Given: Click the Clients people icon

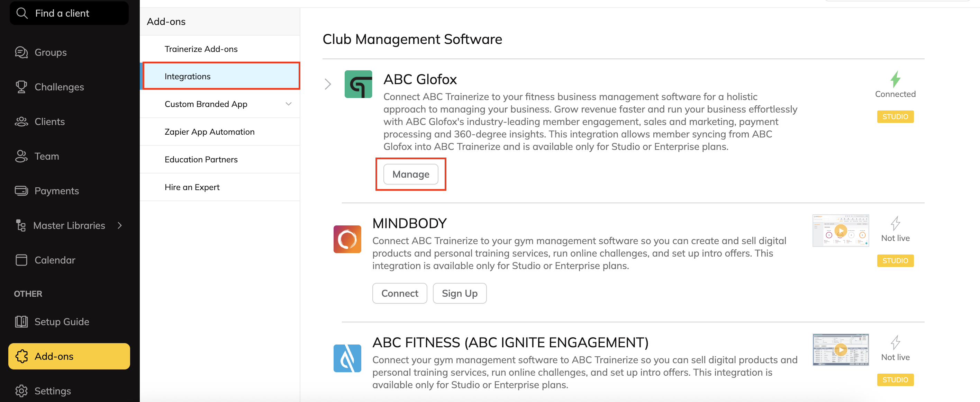Looking at the screenshot, I should (x=21, y=122).
